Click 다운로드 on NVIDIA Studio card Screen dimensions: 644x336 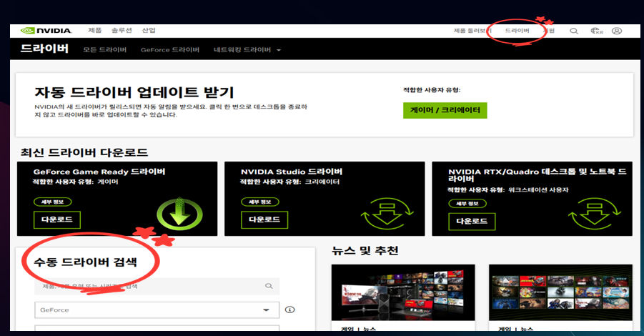264,219
